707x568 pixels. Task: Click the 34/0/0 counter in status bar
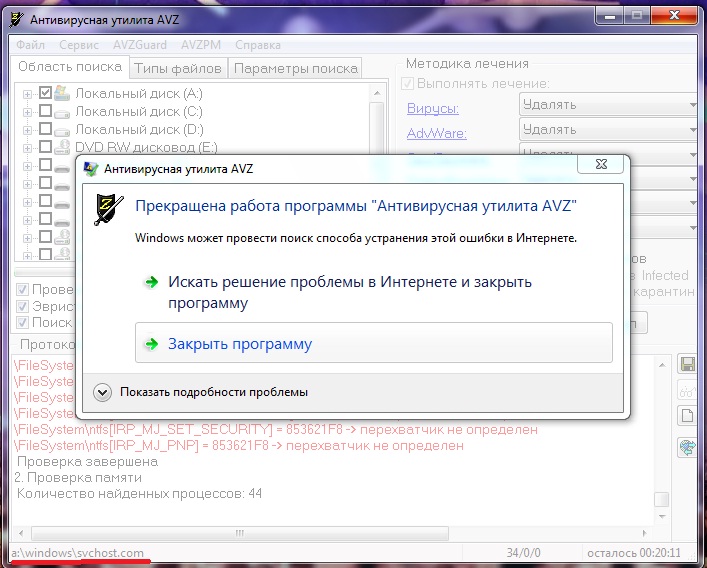[523, 553]
